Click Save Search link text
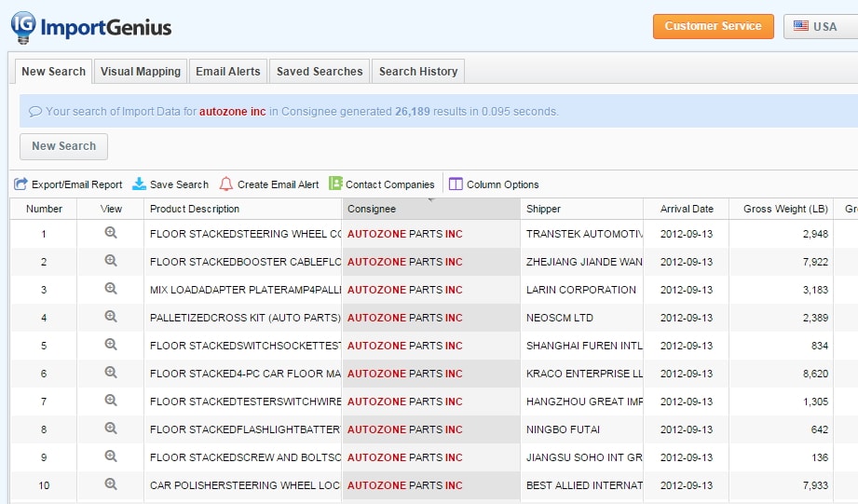Image resolution: width=858 pixels, height=504 pixels. pyautogui.click(x=179, y=184)
